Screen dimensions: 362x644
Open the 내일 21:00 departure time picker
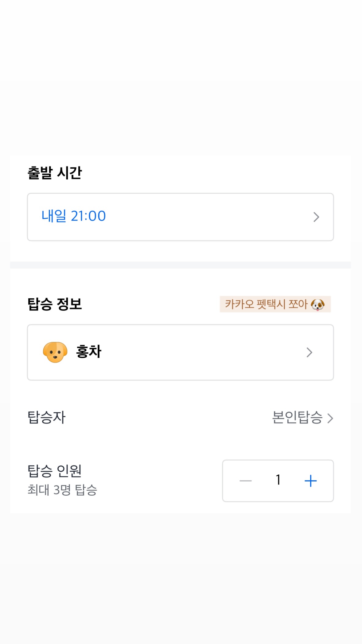tap(180, 217)
